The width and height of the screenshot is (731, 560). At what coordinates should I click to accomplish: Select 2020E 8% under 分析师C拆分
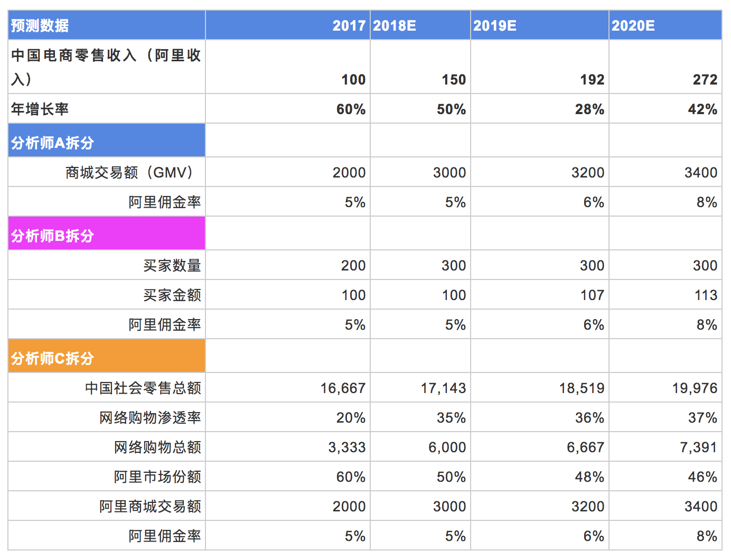(707, 536)
